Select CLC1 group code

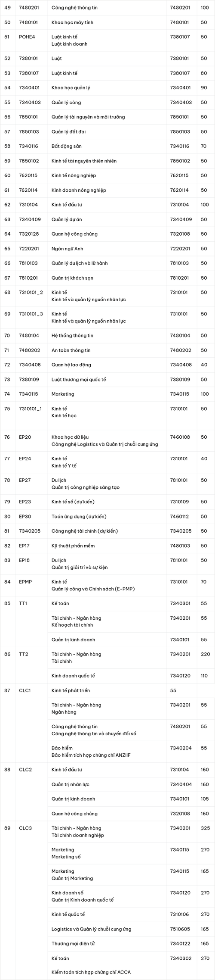tap(25, 690)
